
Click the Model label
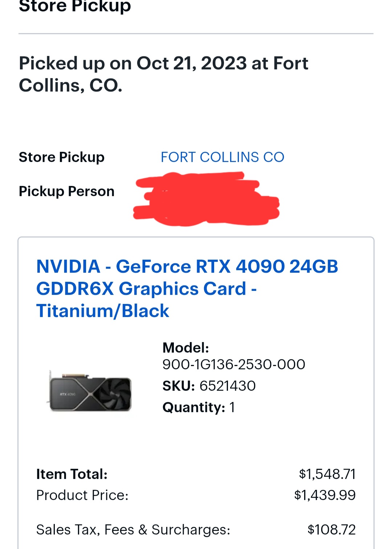pos(185,348)
